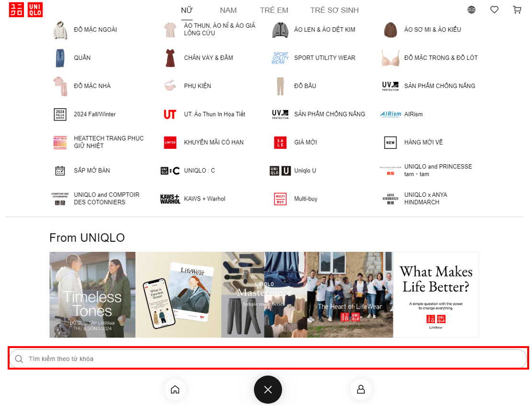Select the AIRism brand icon
532x405 pixels.
(390, 114)
